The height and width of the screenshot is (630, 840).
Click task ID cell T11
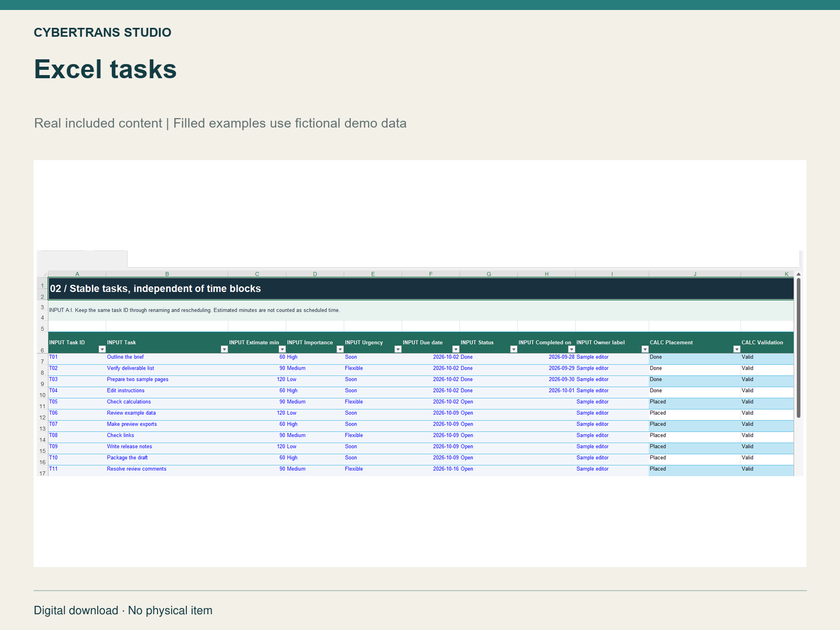pyautogui.click(x=77, y=471)
